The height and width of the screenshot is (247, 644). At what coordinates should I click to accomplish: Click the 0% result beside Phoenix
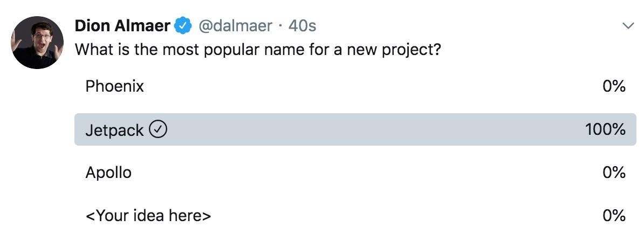click(614, 86)
